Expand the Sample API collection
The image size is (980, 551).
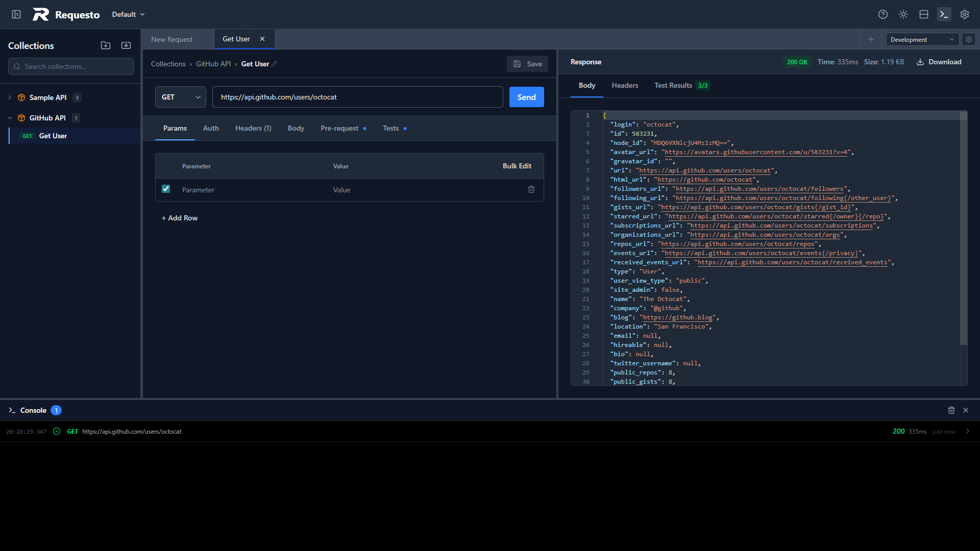pos(10,97)
